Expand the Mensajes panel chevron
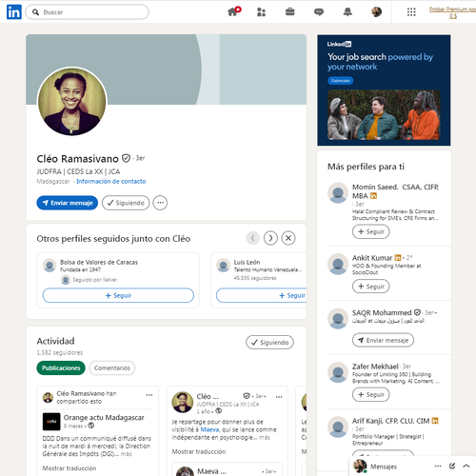This screenshot has height=476, width=476. (466, 466)
